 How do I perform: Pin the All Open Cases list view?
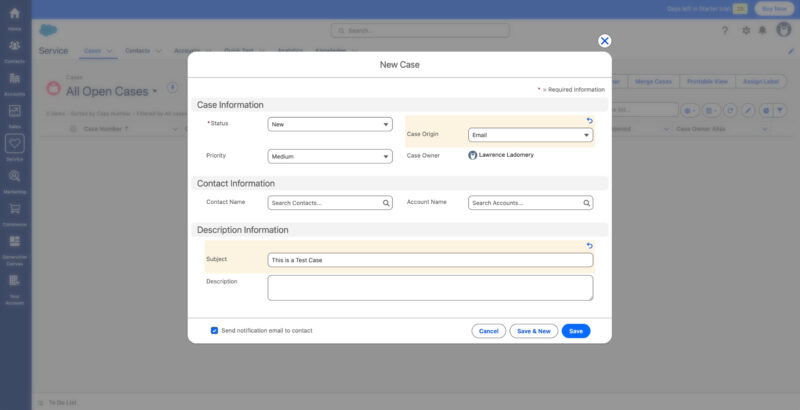(172, 88)
